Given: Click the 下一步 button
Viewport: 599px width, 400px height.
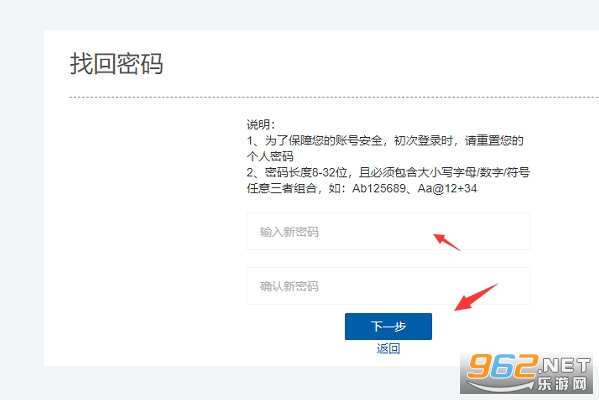Looking at the screenshot, I should [388, 326].
